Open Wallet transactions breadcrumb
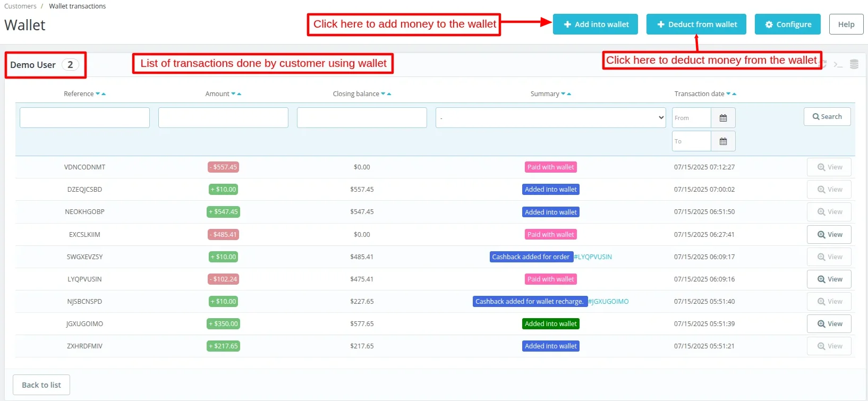The image size is (868, 401). point(78,6)
